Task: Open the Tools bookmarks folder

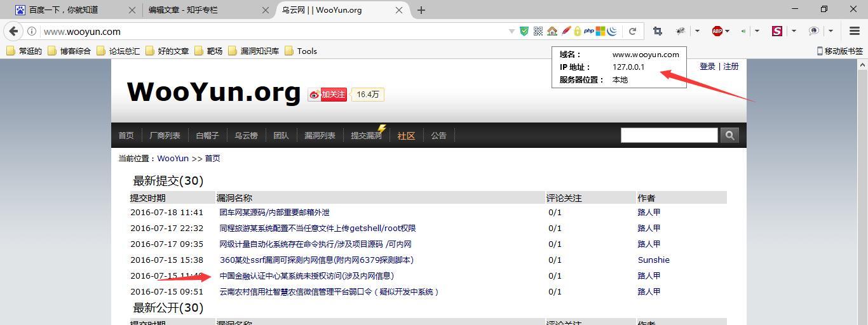Action: (x=301, y=51)
